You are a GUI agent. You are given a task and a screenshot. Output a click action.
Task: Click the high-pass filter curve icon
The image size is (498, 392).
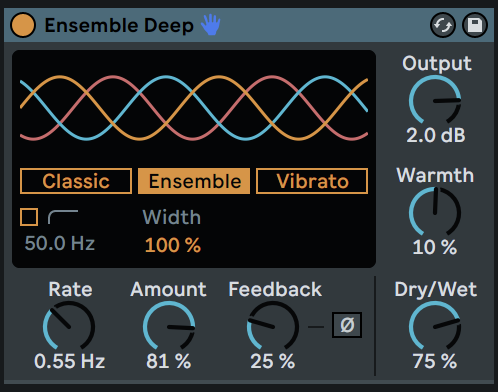pyautogui.click(x=63, y=217)
